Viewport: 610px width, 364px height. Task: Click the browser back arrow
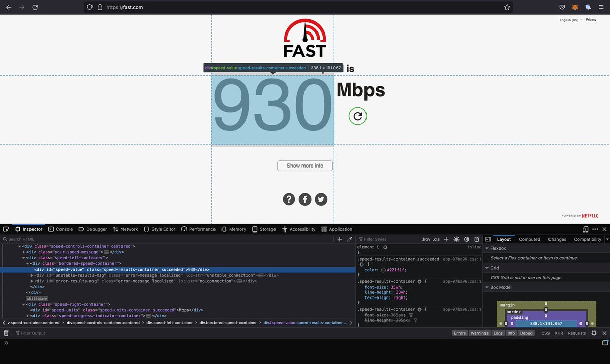pos(8,7)
